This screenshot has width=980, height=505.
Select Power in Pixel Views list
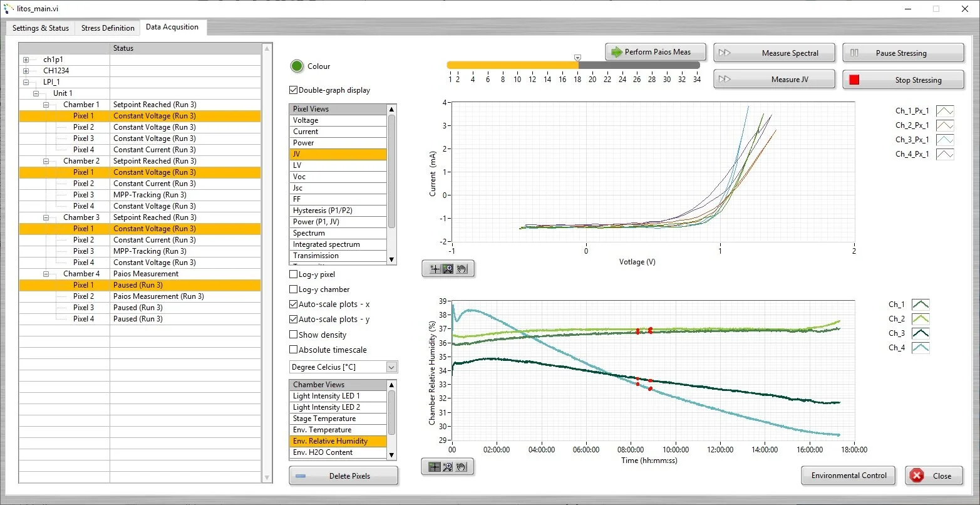click(x=338, y=143)
